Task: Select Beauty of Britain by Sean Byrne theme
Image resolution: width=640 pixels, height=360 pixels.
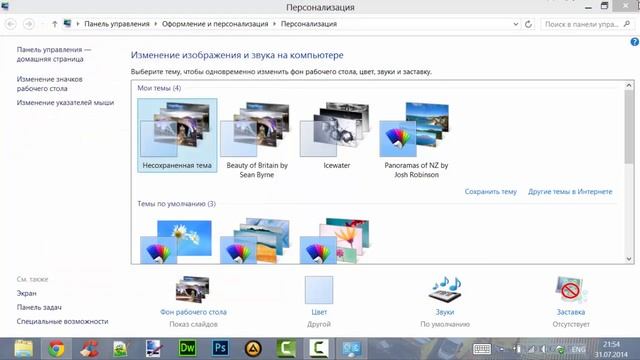Action: tap(257, 140)
